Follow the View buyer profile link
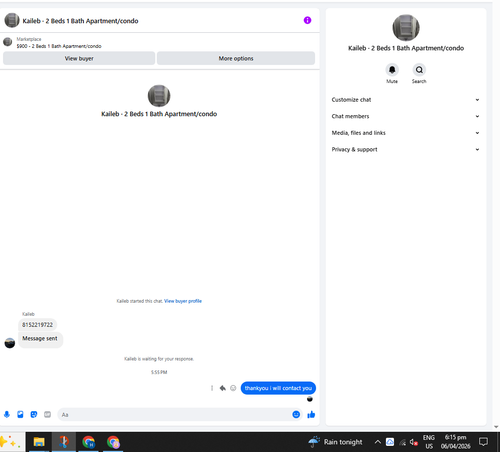 (183, 301)
